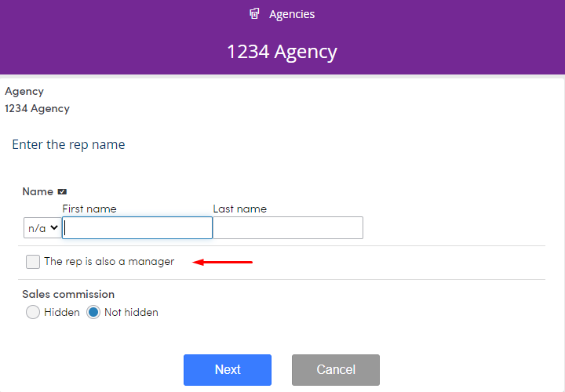Image resolution: width=565 pixels, height=392 pixels.
Task: Click into the Last name text box
Action: point(288,228)
